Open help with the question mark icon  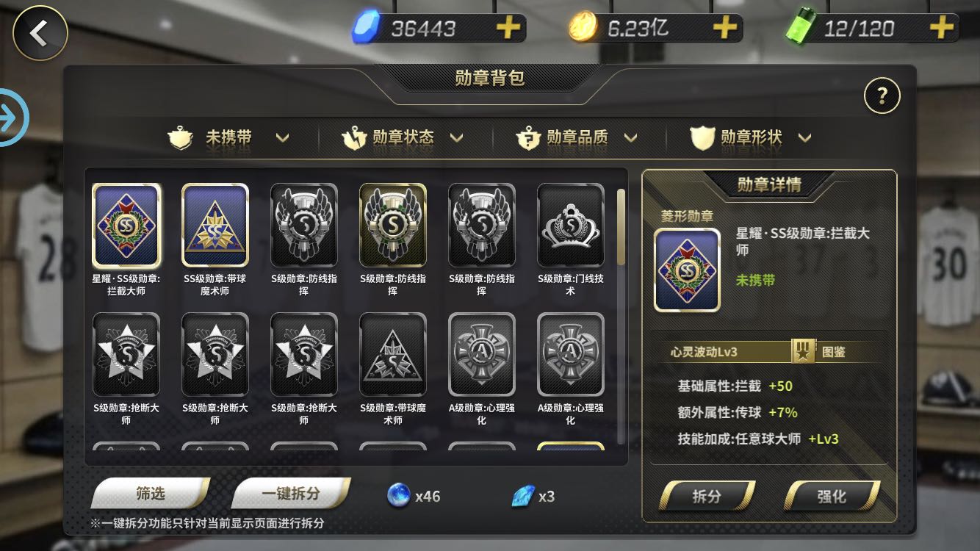point(882,96)
